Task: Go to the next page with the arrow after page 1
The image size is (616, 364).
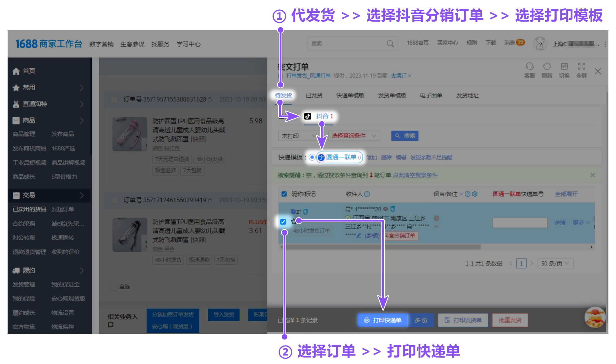Action: click(x=532, y=263)
